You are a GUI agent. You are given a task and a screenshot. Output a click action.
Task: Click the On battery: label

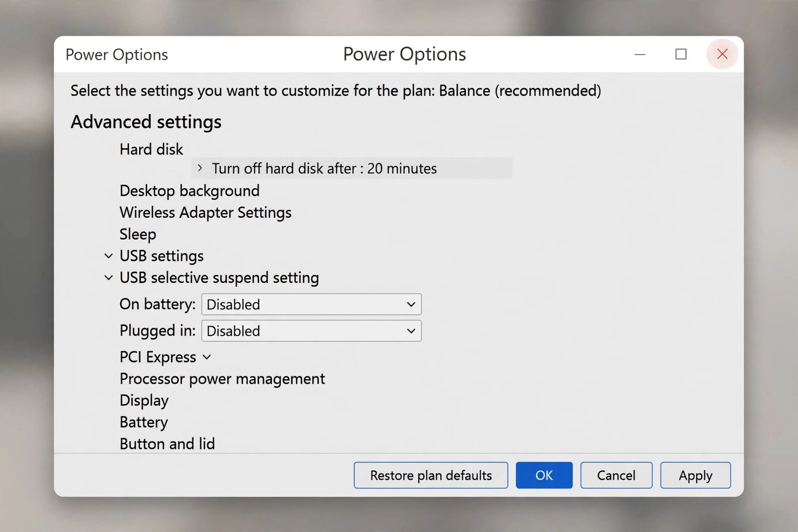pyautogui.click(x=158, y=304)
